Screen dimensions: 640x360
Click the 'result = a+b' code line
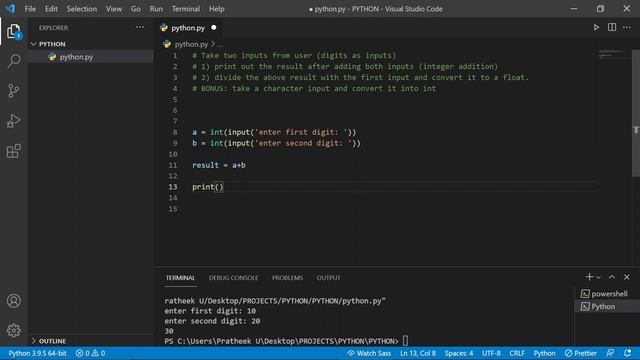219,165
